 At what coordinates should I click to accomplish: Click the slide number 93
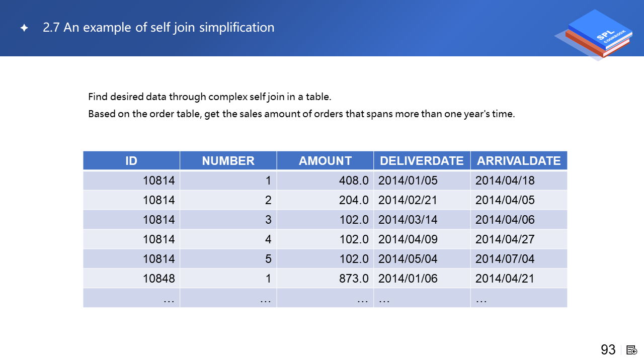coord(608,350)
